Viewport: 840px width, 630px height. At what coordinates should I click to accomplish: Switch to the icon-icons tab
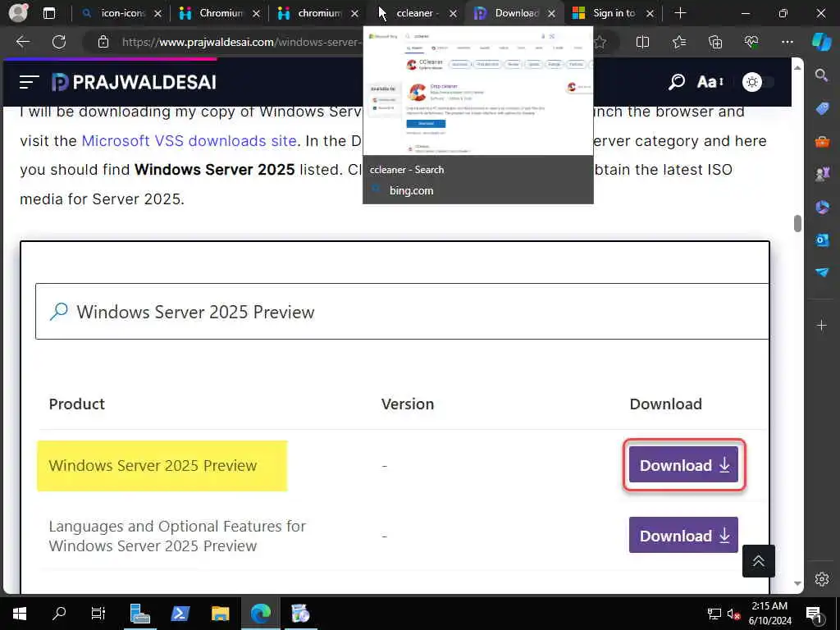click(122, 13)
